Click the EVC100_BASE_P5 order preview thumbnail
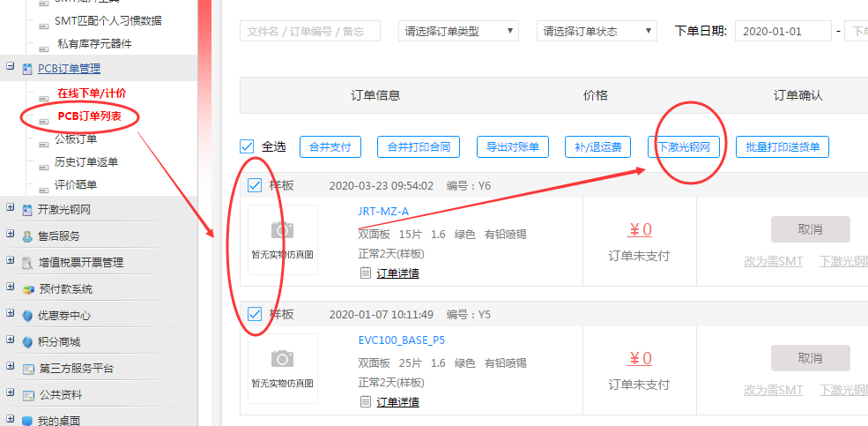Viewport: 868px width, 426px height. pyautogui.click(x=282, y=369)
